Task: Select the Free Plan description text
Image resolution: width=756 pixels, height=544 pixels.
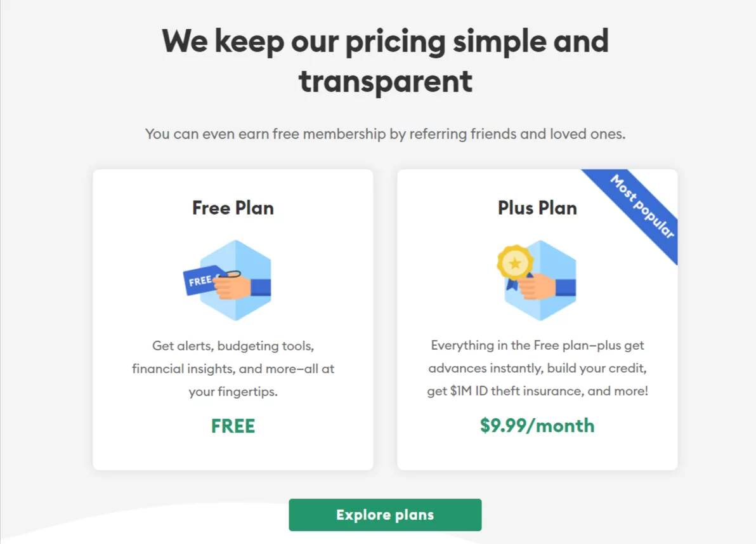Action: [x=233, y=369]
